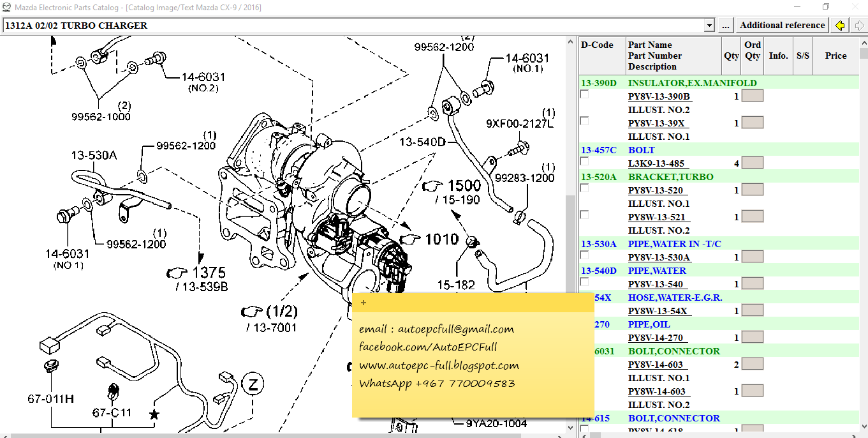This screenshot has height=438, width=868.
Task: Click the greyed forward arrow icon
Action: (x=858, y=26)
